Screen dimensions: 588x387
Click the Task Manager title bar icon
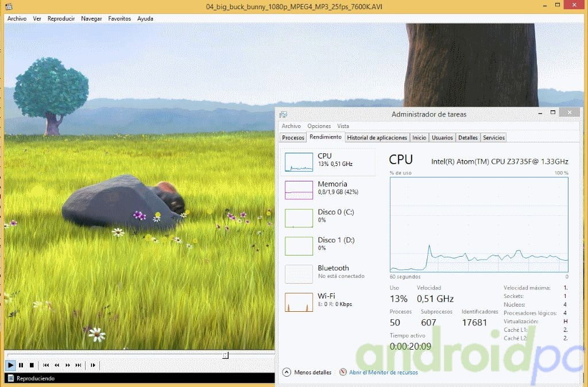click(283, 114)
